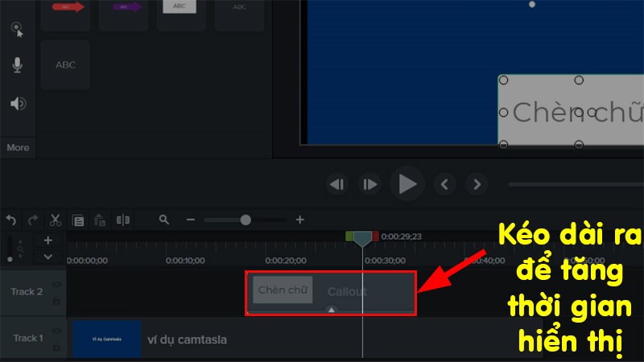Click the callout rotation handle on canvas

tap(532, 5)
